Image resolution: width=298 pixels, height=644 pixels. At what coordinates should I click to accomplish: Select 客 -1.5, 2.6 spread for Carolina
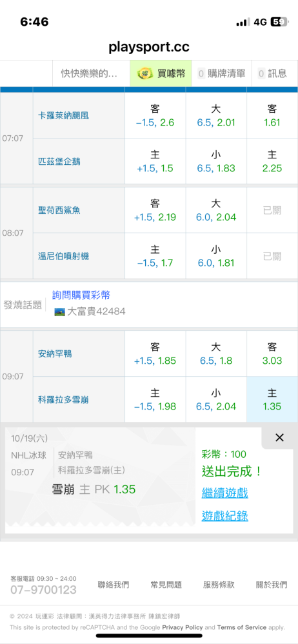[155, 115]
